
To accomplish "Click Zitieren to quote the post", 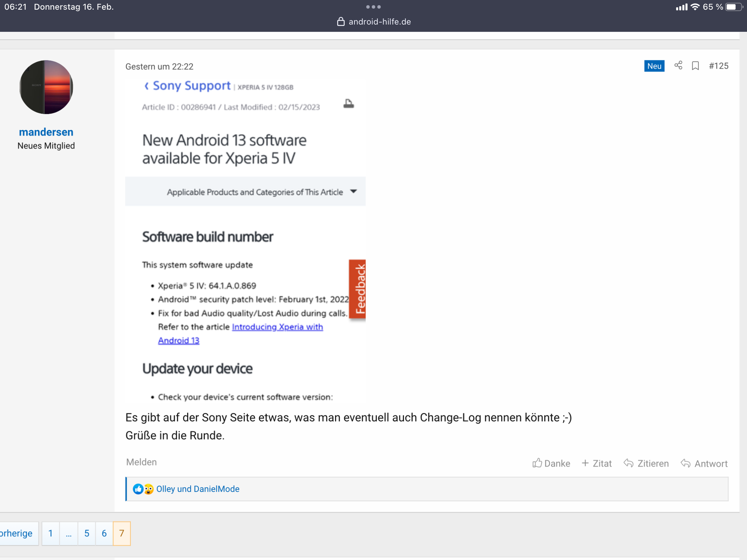I will (646, 464).
